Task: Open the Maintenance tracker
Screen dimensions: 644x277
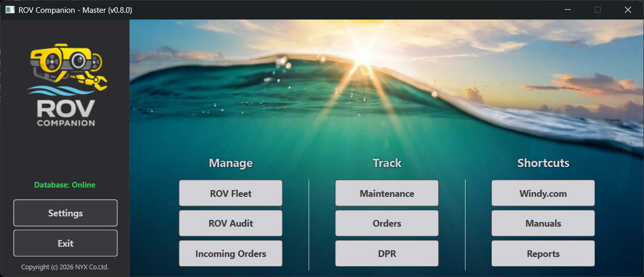Action: (387, 193)
